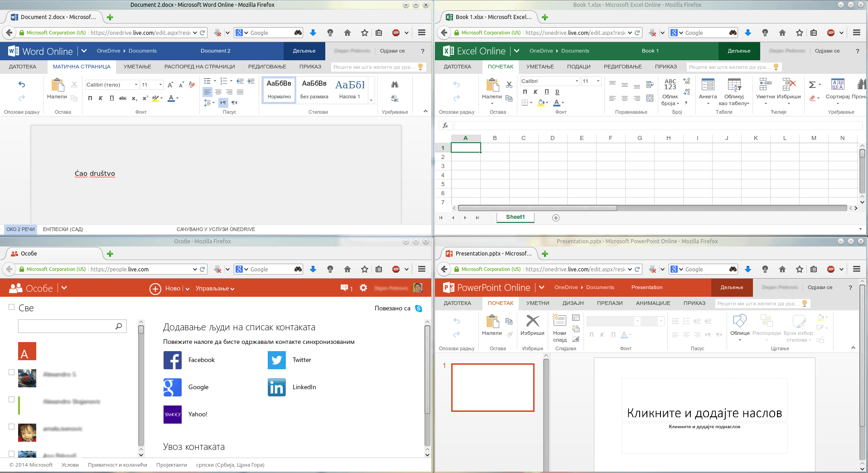The height and width of the screenshot is (473, 868).
Task: Open the settings gear in Особе header
Action: click(363, 288)
